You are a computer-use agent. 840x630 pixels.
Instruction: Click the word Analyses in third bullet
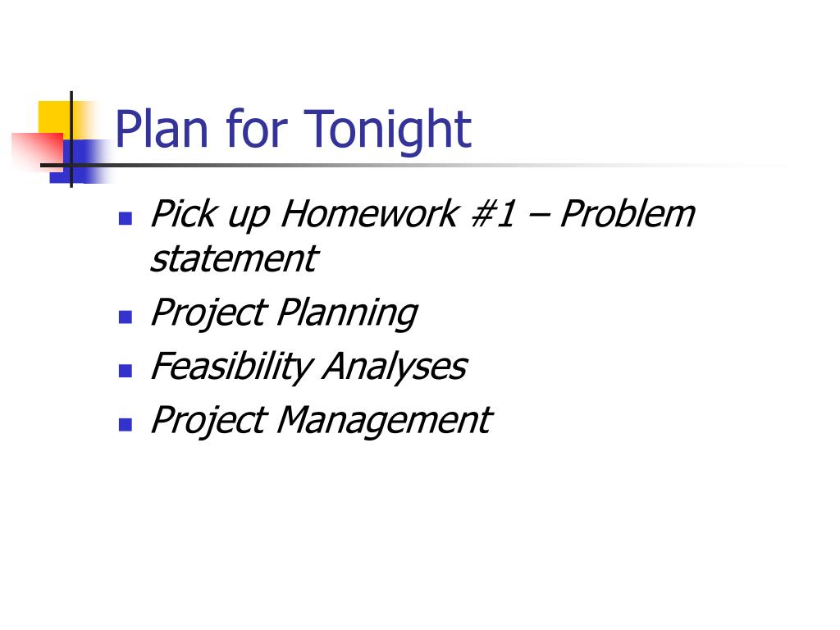point(395,367)
